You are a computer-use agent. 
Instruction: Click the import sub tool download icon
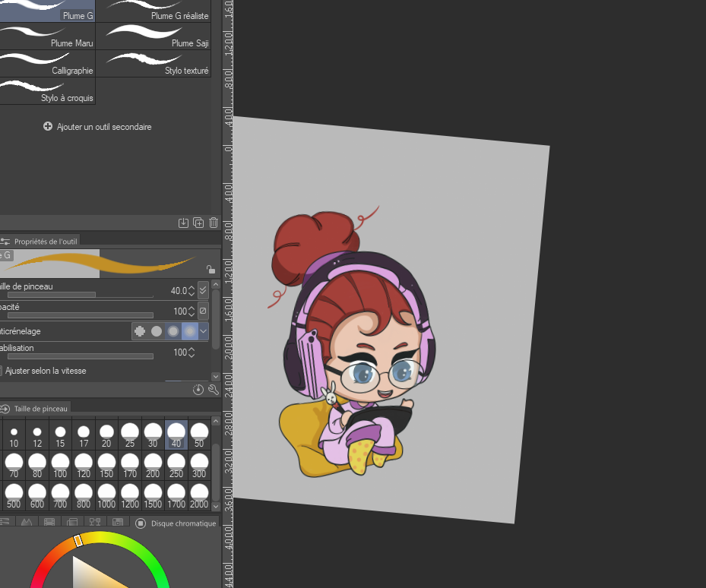click(183, 223)
